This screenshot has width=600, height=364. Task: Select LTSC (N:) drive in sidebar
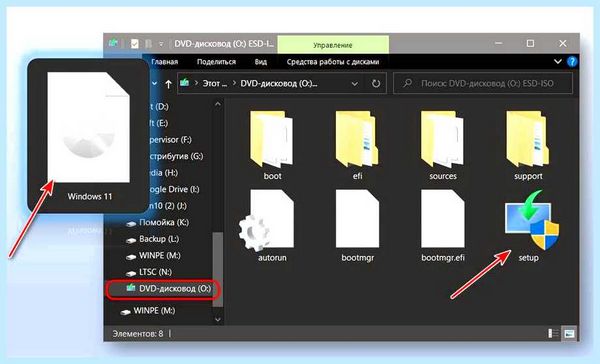click(155, 272)
